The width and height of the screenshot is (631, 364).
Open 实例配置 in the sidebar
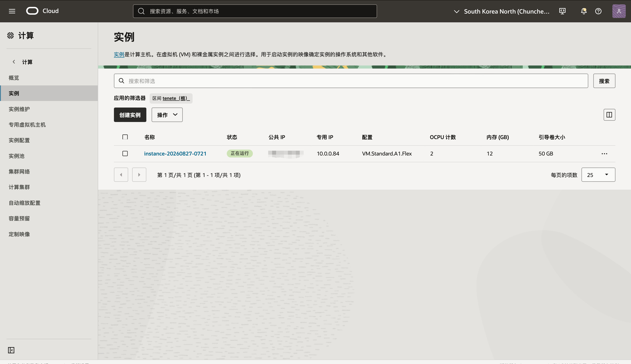coord(19,140)
